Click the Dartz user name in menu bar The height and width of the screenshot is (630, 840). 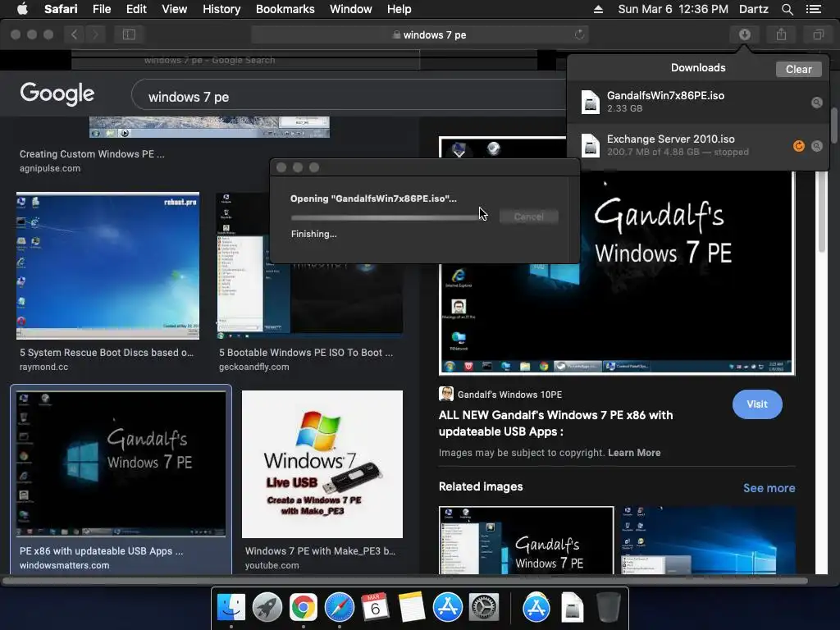(x=753, y=9)
